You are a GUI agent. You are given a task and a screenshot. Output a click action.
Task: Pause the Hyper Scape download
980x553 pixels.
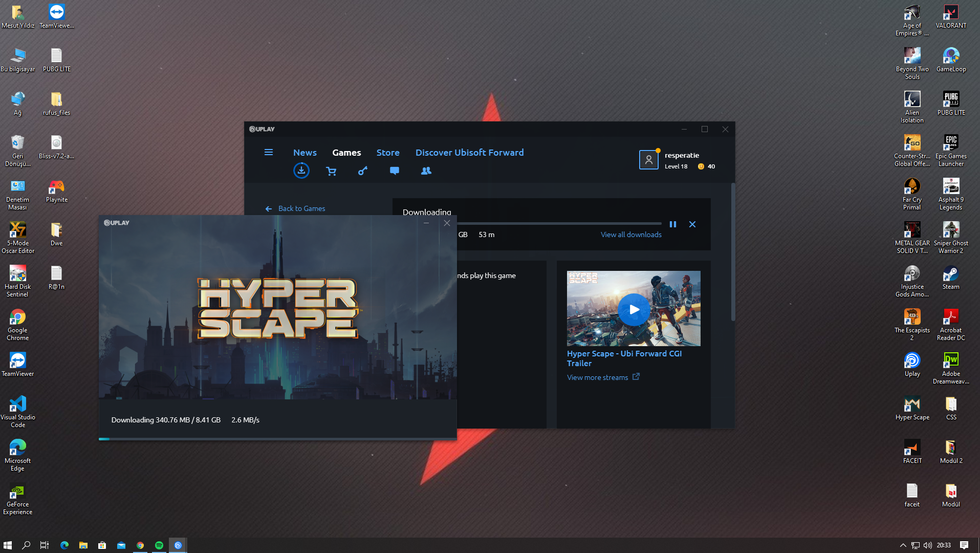point(673,224)
